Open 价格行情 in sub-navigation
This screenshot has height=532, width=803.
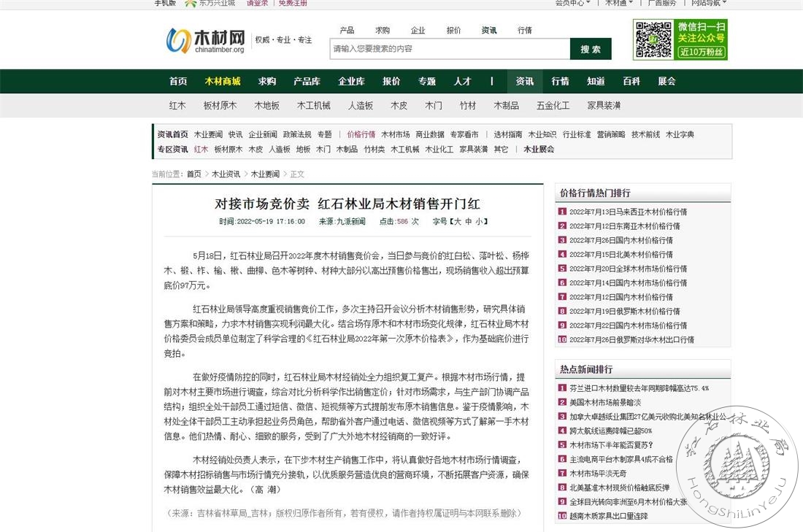(x=361, y=134)
